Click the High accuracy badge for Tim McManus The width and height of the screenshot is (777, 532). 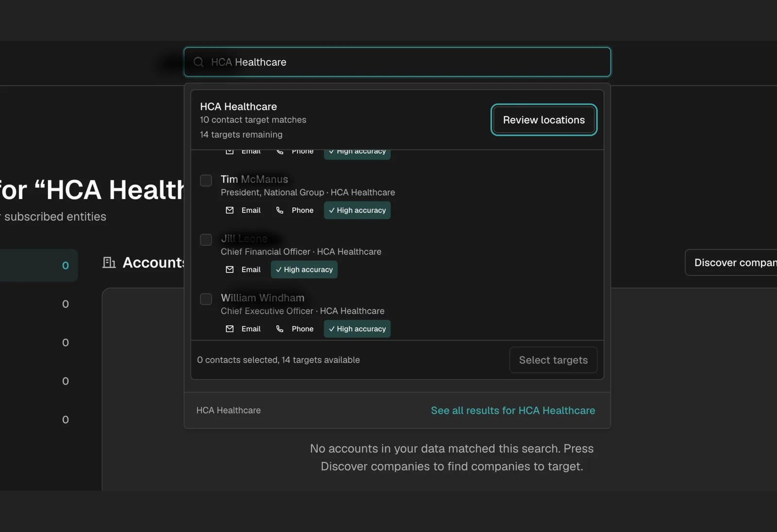point(357,210)
